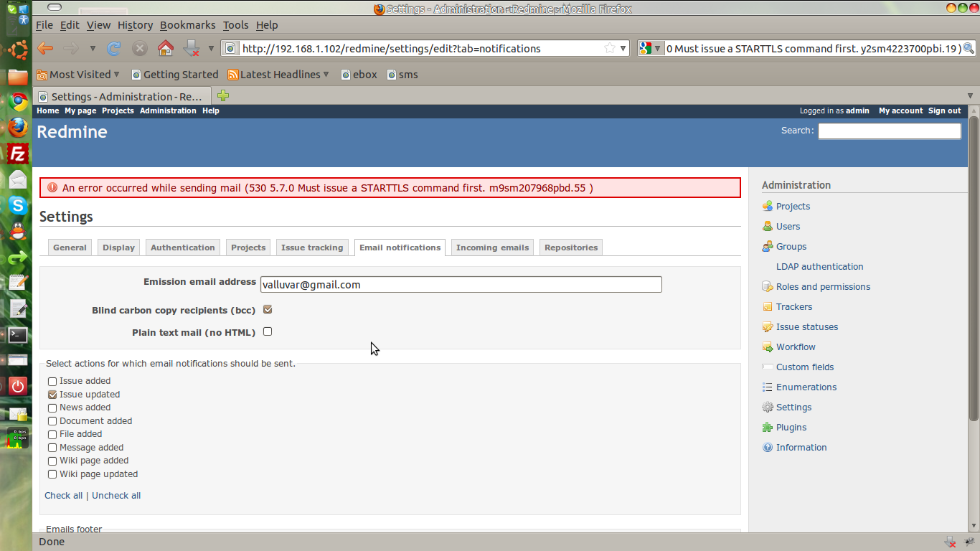The height and width of the screenshot is (551, 980).
Task: Open the URL bar history dropdown
Action: [623, 49]
